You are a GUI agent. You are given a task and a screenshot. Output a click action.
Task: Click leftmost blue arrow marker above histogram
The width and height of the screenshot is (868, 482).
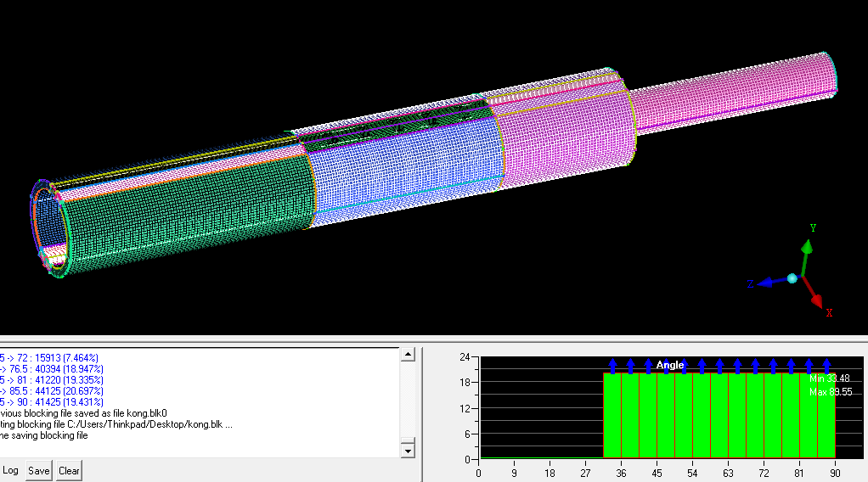612,365
